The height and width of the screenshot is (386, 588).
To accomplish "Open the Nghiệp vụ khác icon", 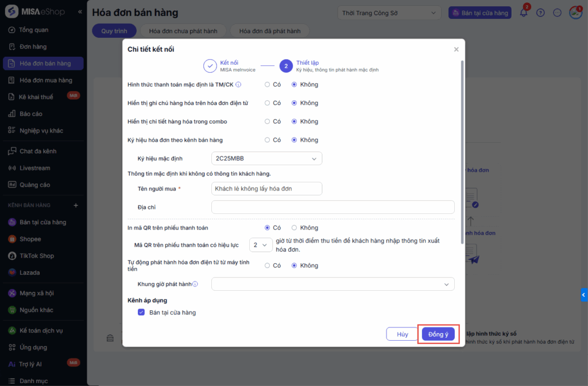I will (11, 130).
